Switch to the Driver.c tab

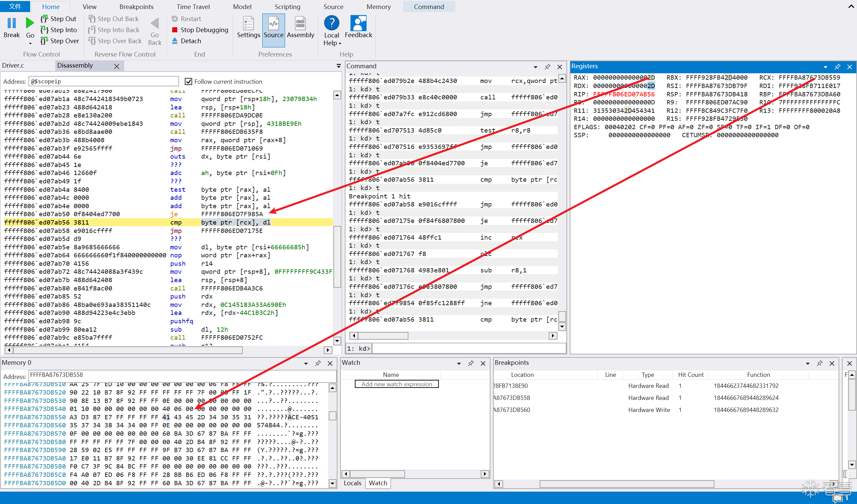click(x=13, y=65)
